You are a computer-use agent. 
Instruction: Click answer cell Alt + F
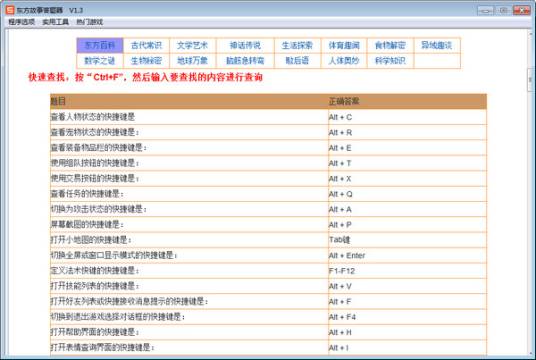[407, 302]
